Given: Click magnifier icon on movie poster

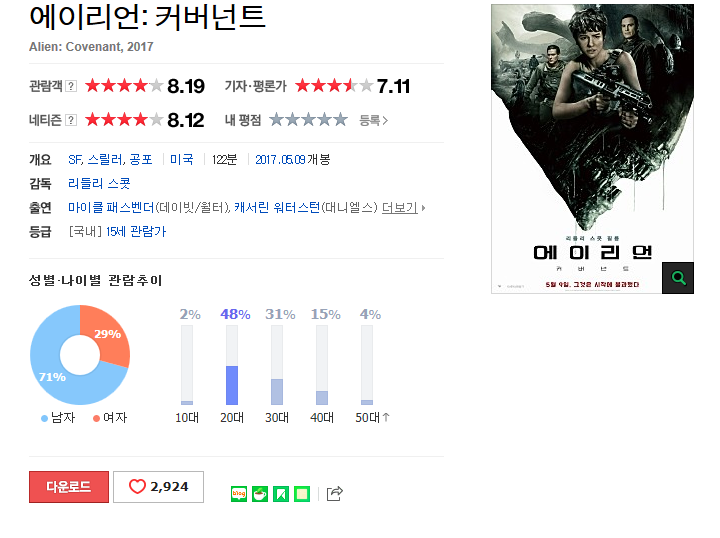Looking at the screenshot, I should 678,278.
